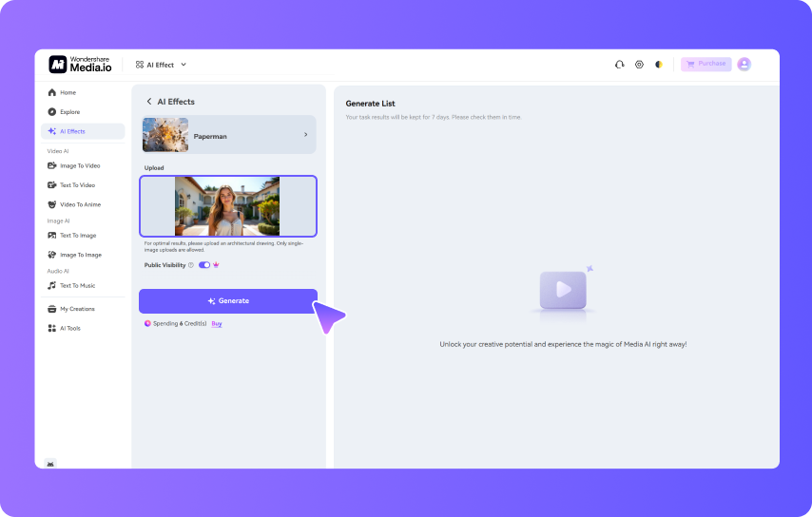Click the Wondershare Media.io logo
Image resolution: width=812 pixels, height=517 pixels.
(80, 65)
